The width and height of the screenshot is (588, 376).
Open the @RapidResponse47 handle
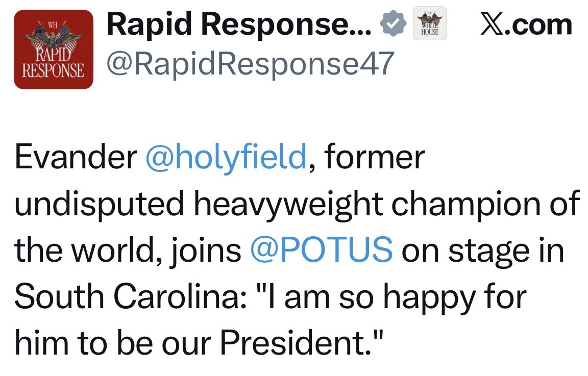(251, 64)
